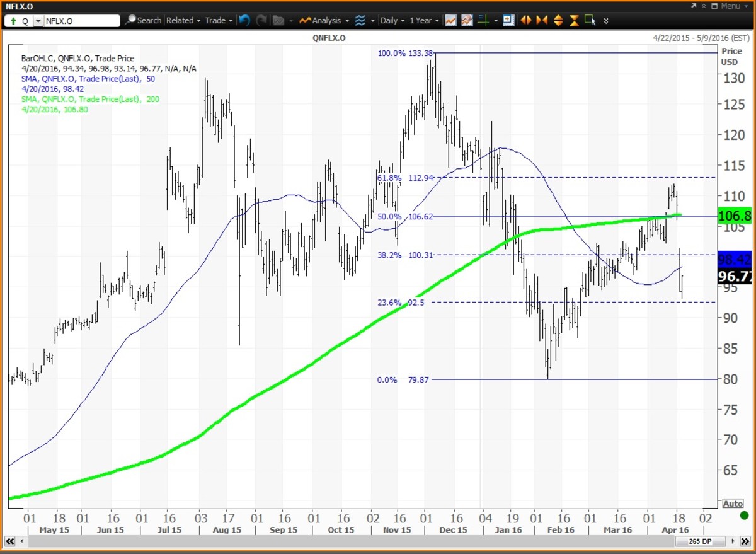Click the horizontal compress orange arrows icon

click(541, 20)
